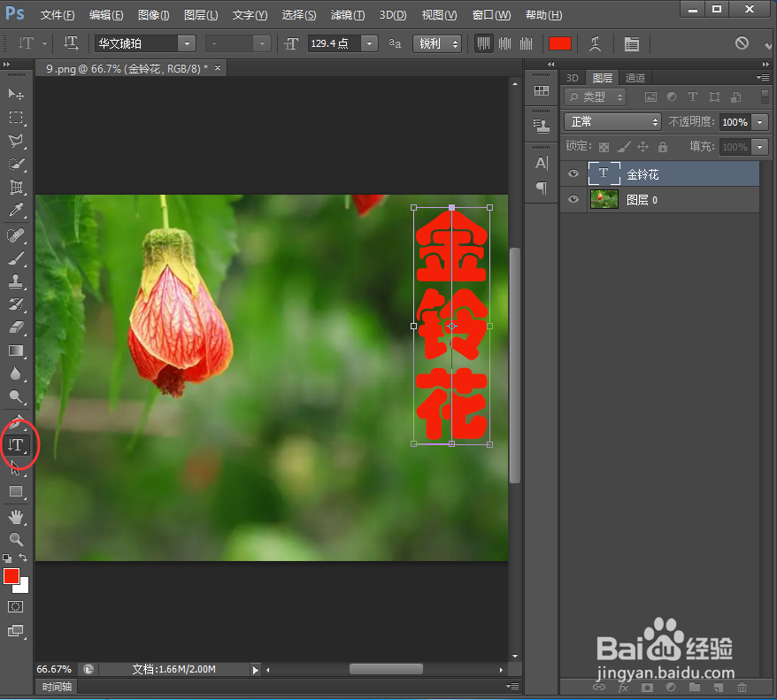Select the Blur tool
Image resolution: width=777 pixels, height=700 pixels.
point(16,374)
